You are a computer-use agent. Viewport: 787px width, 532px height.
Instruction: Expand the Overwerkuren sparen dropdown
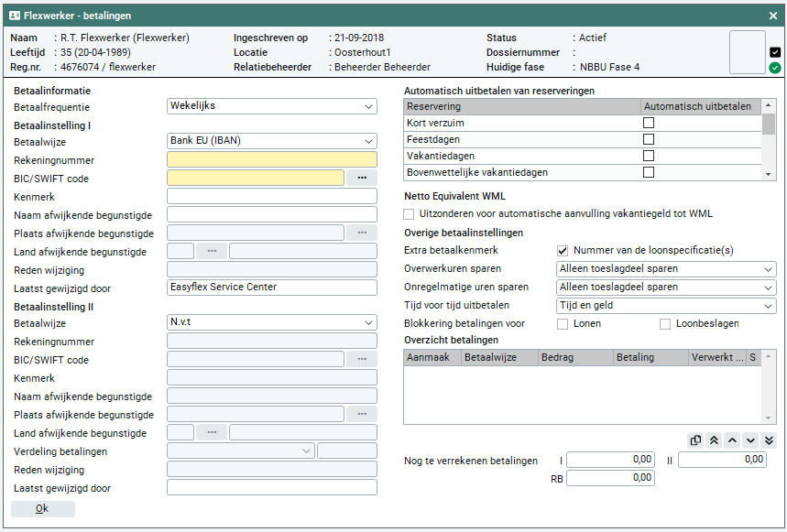pos(666,269)
